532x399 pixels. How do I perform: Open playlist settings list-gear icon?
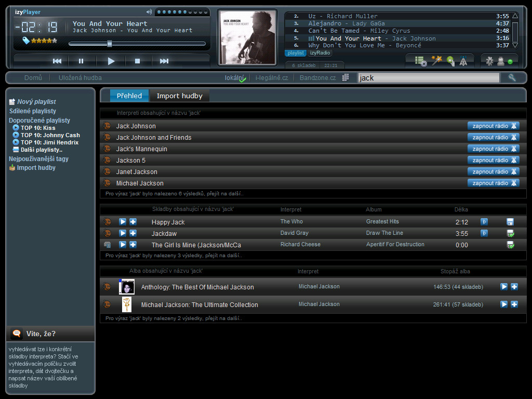pyautogui.click(x=421, y=61)
